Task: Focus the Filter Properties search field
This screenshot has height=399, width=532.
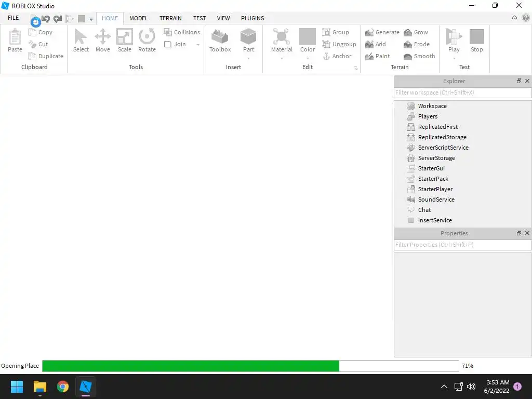Action: point(462,245)
